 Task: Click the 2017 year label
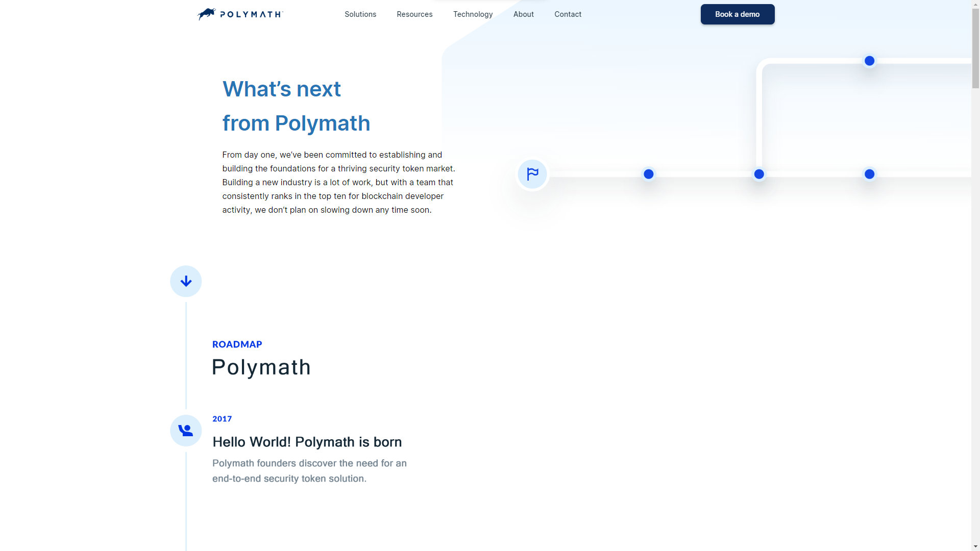tap(222, 419)
